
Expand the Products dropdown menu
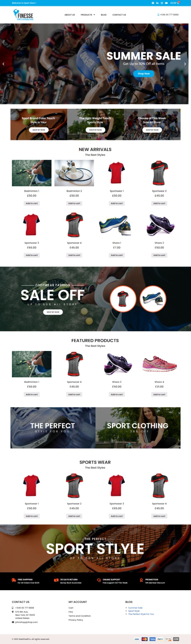coord(88,15)
